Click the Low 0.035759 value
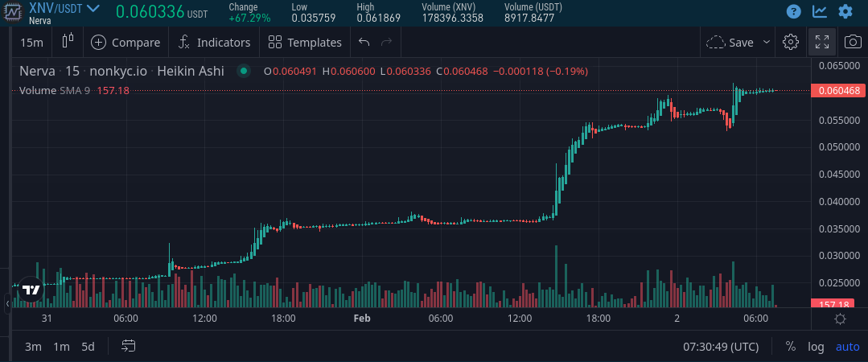This screenshot has width=868, height=362. coord(313,18)
